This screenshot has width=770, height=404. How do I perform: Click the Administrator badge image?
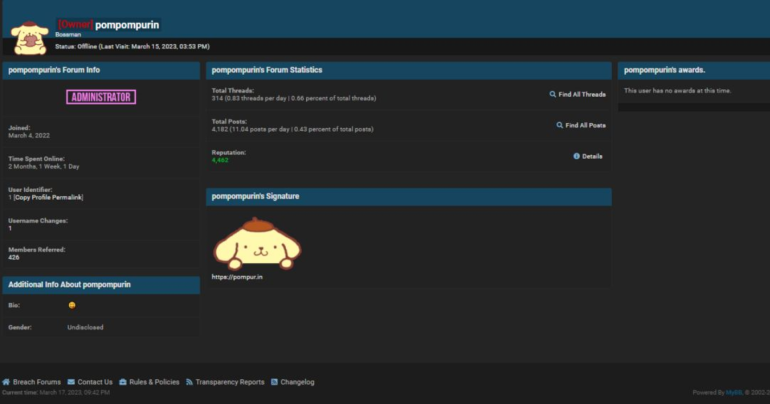100,97
